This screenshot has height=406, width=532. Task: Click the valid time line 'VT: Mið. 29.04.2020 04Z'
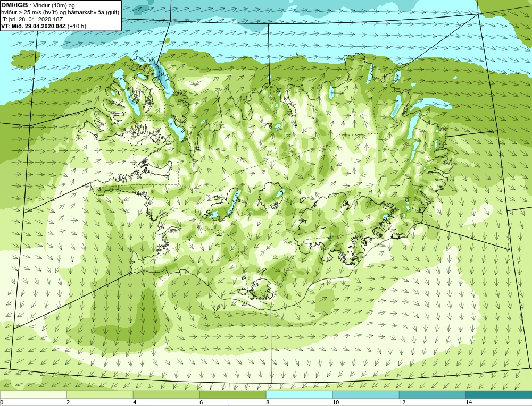pyautogui.click(x=34, y=26)
